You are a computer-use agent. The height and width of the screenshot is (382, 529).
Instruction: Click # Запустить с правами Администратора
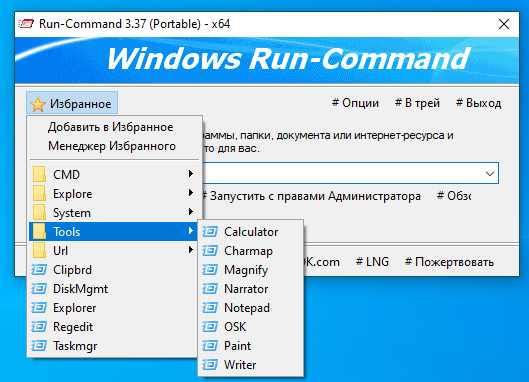pyautogui.click(x=311, y=196)
